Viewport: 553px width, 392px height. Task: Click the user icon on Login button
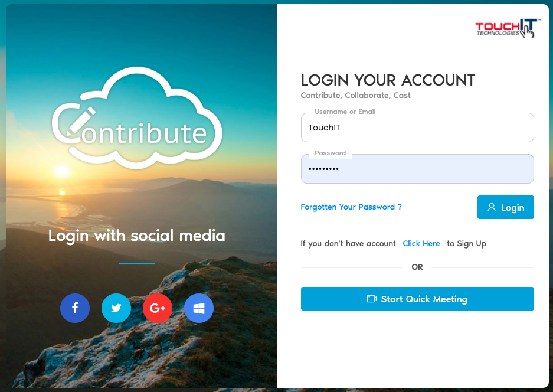(x=491, y=207)
